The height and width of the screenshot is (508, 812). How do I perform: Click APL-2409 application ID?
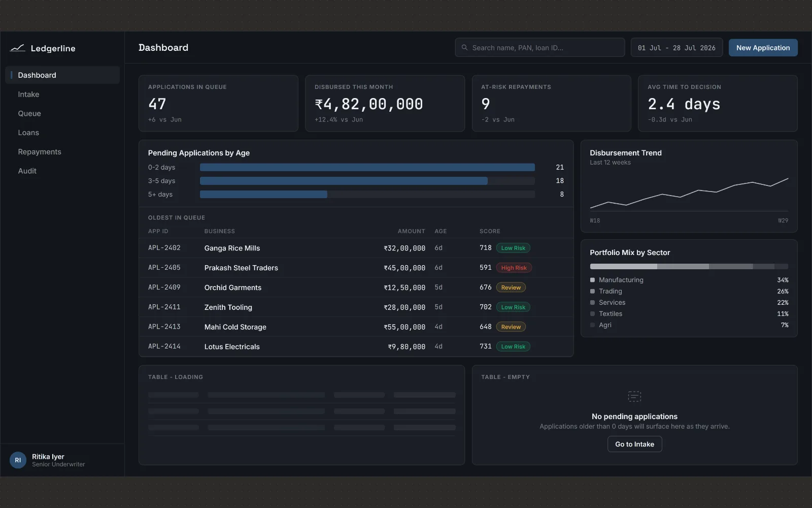pyautogui.click(x=164, y=288)
